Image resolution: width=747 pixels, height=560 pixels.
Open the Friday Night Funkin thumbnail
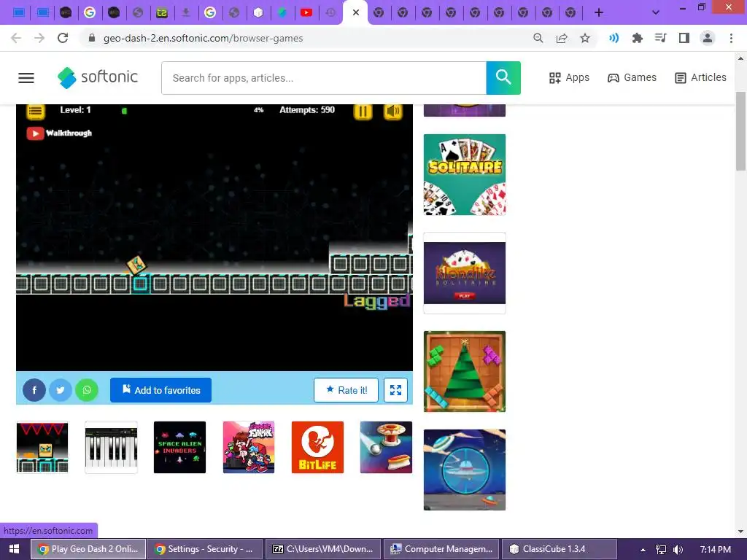point(249,447)
